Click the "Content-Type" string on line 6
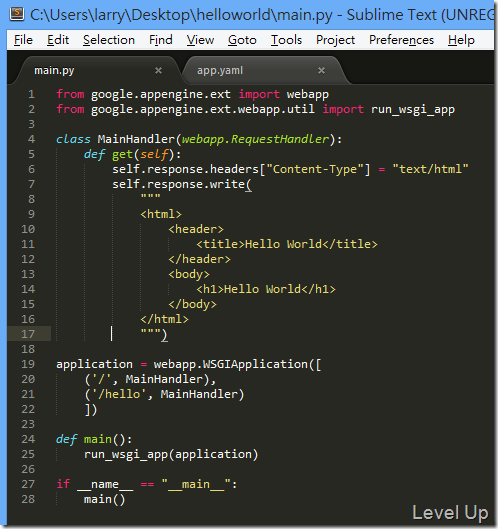 pyautogui.click(x=315, y=169)
